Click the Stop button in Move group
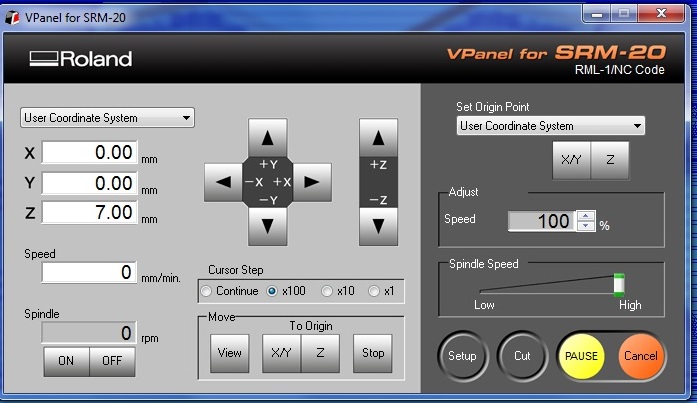 click(373, 353)
